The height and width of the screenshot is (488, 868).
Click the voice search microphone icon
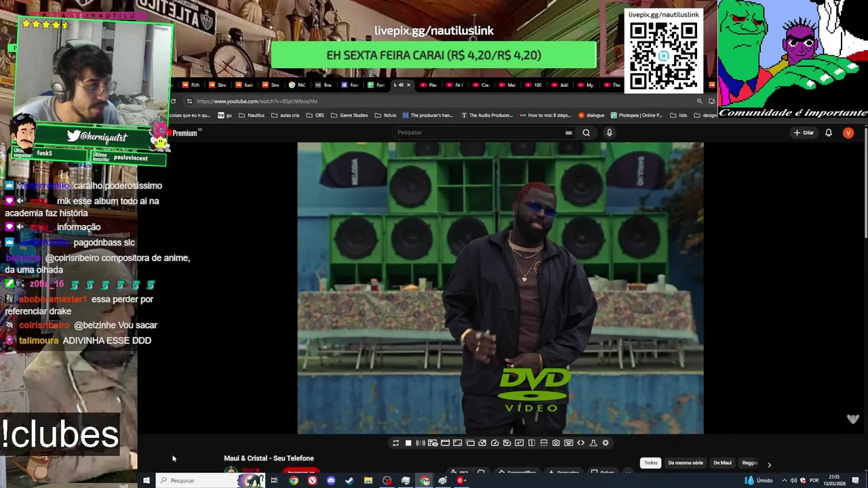click(609, 133)
